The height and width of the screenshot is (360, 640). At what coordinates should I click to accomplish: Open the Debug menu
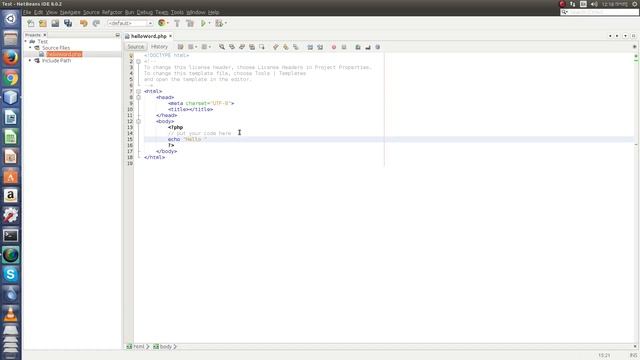click(144, 12)
